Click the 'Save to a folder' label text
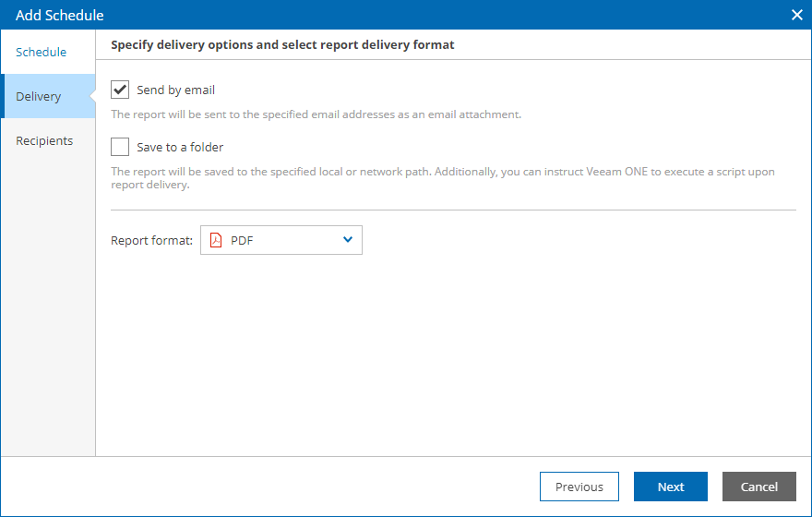This screenshot has height=517, width=812. click(x=180, y=147)
